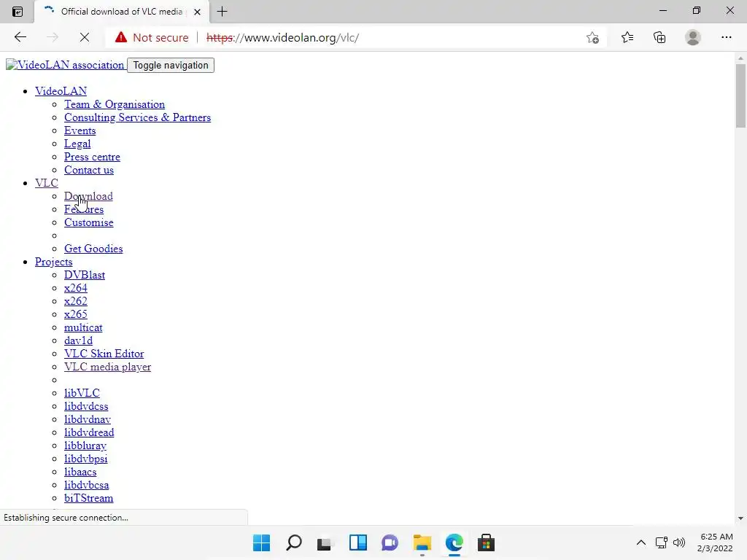Screen dimensions: 747x560
Task: Open the Collections icon
Action: 659,37
